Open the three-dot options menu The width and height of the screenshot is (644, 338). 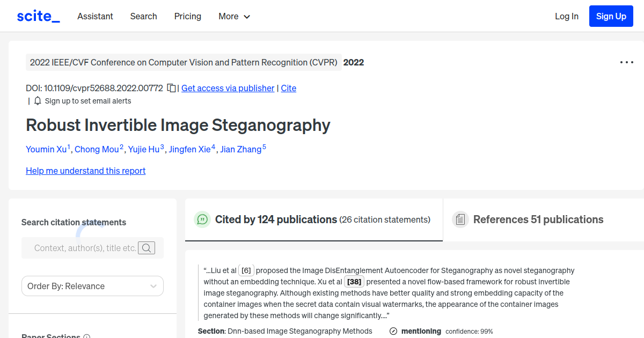[626, 62]
